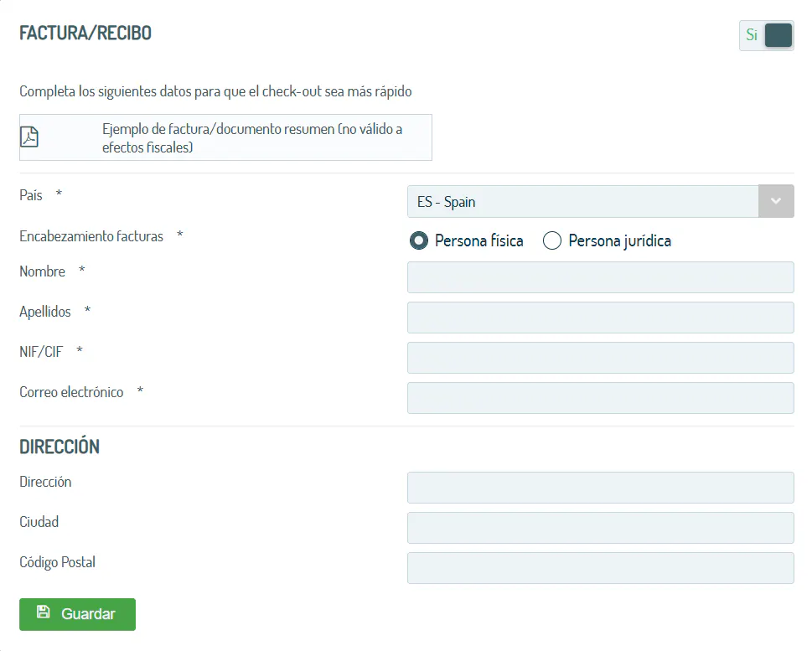Select the Ciudad input field
This screenshot has width=812, height=651.
[601, 528]
